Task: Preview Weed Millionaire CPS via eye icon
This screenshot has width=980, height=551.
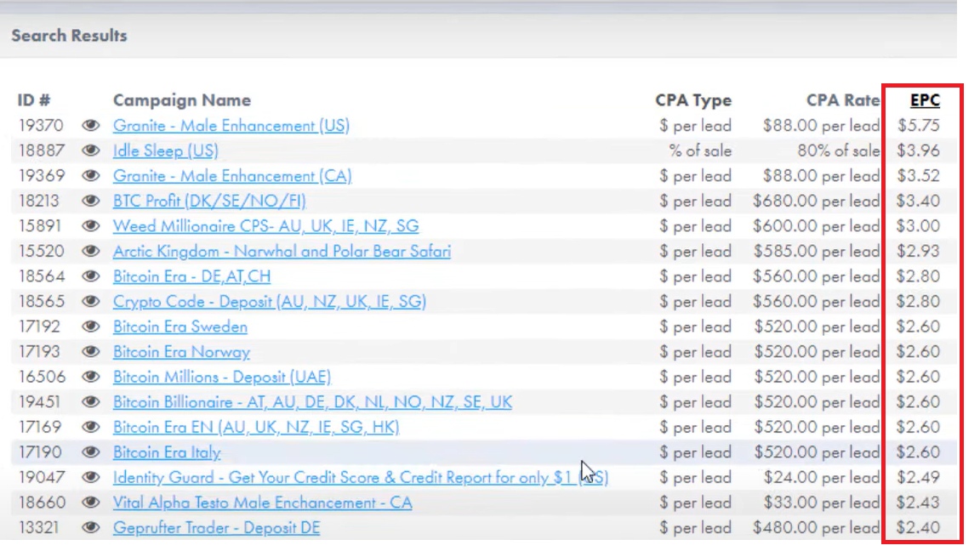Action: [x=91, y=225]
